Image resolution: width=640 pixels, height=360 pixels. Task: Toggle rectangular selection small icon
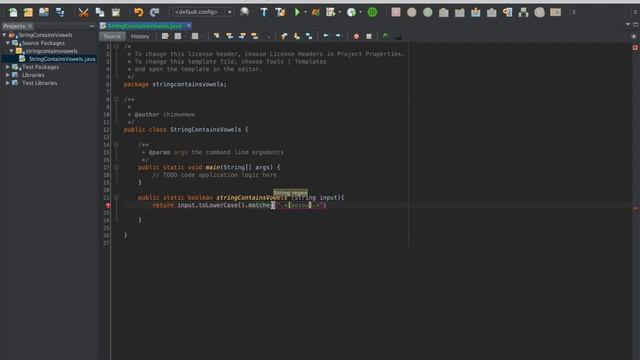click(268, 37)
